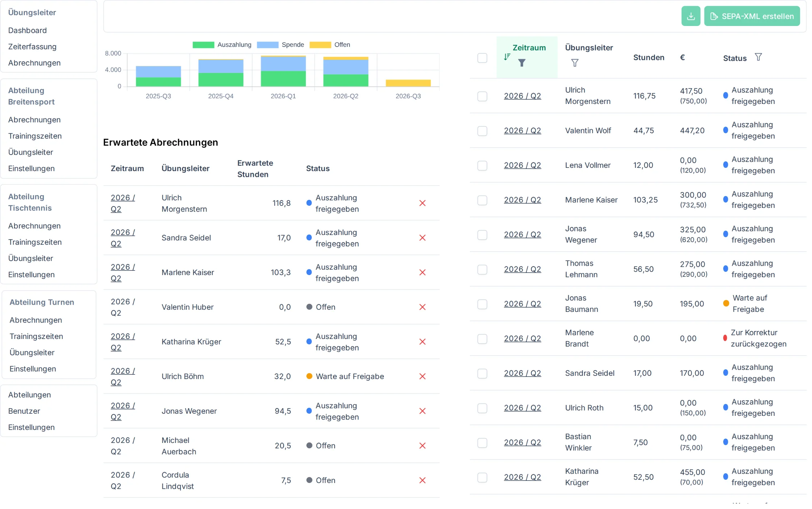Click the 'Warte auf Freigabe' status for Ulrich Böhm

pyautogui.click(x=350, y=377)
